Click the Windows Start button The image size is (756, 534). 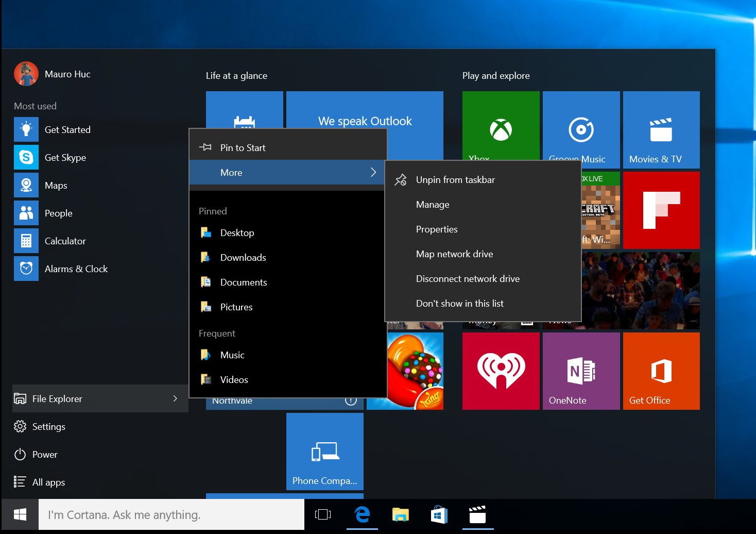click(x=20, y=514)
